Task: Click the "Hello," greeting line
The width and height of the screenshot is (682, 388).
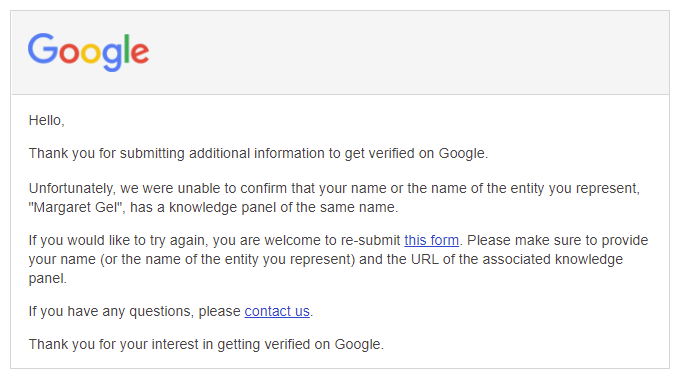Action: pos(47,120)
